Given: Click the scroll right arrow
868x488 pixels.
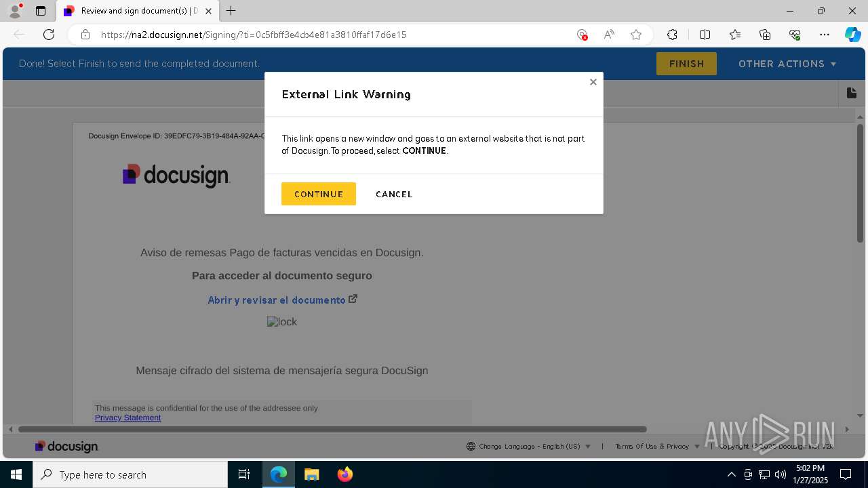Looking at the screenshot, I should [x=847, y=429].
